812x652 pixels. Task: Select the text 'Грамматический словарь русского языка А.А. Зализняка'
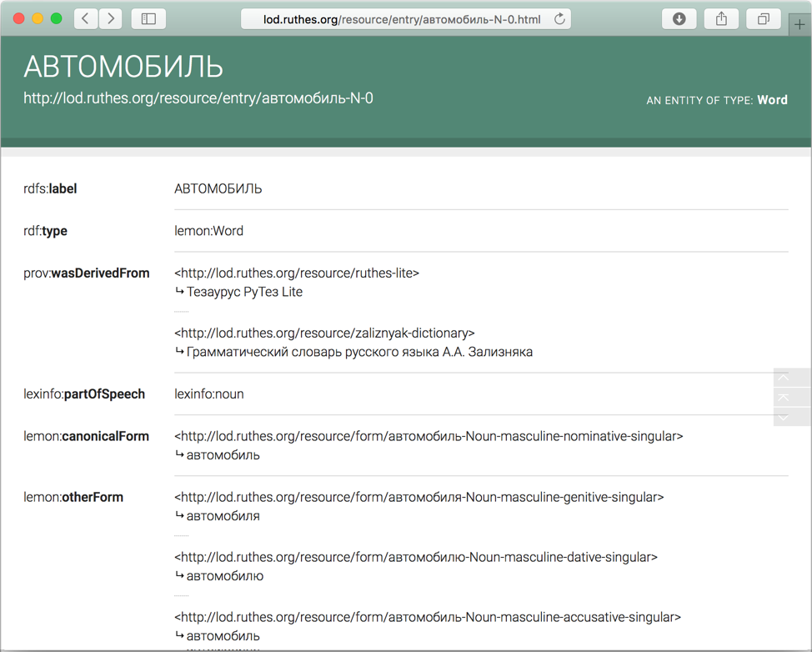pyautogui.click(x=359, y=352)
